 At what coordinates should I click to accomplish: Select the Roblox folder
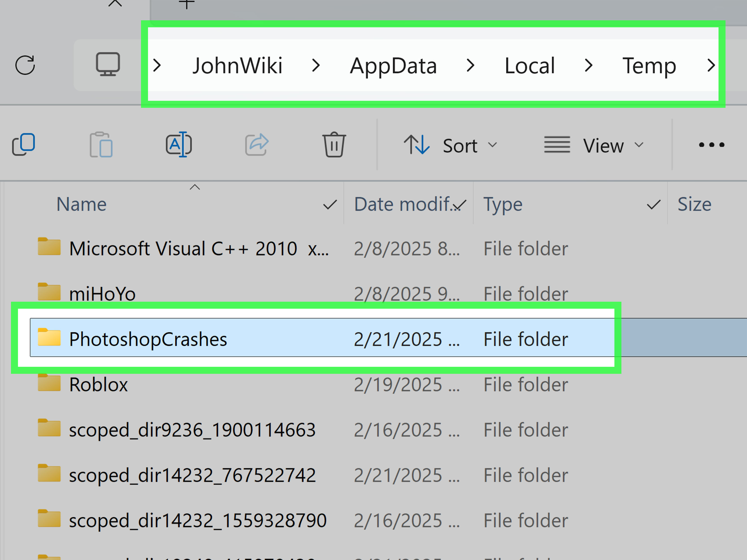(x=98, y=385)
